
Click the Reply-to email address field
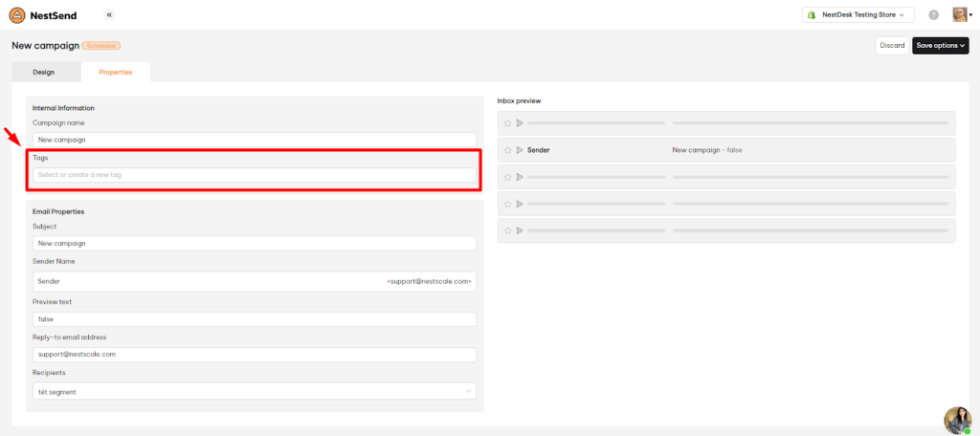click(x=255, y=354)
